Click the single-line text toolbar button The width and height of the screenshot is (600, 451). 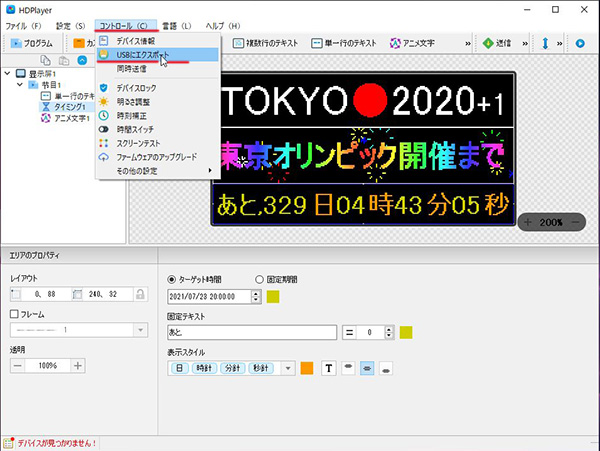tap(344, 43)
